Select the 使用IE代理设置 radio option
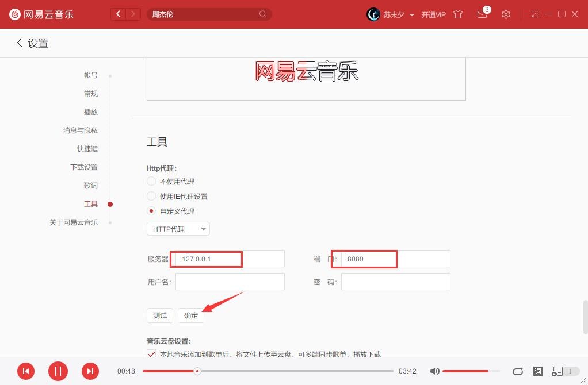This screenshot has height=385, width=588. pyautogui.click(x=152, y=197)
